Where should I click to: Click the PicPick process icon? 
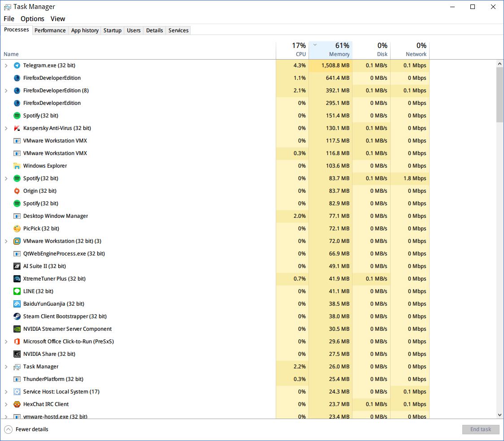tap(17, 229)
